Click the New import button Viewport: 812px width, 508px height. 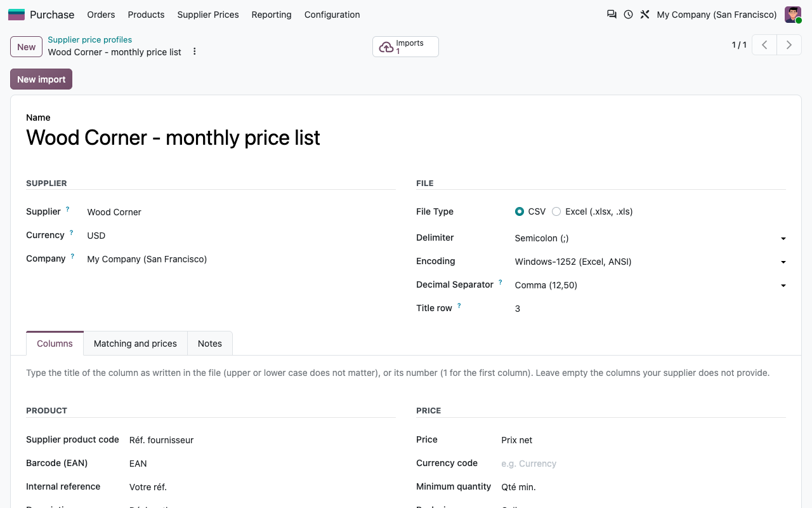[41, 79]
